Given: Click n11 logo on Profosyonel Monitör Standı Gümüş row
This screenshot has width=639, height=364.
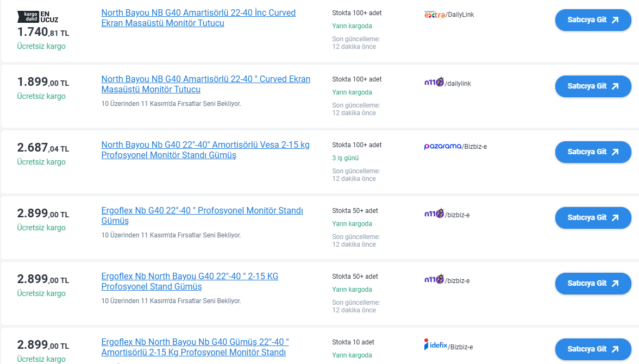Looking at the screenshot, I should coord(434,214).
